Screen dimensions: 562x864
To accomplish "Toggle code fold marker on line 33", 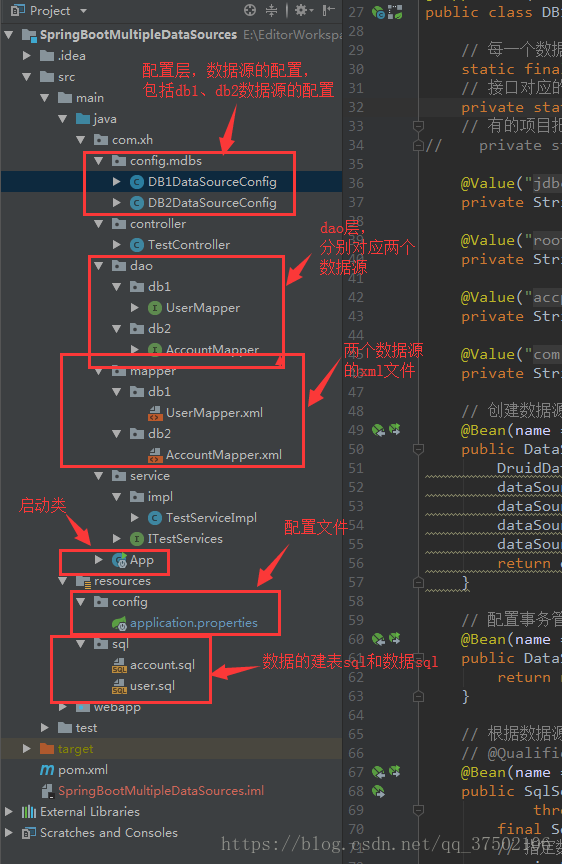I will (418, 126).
